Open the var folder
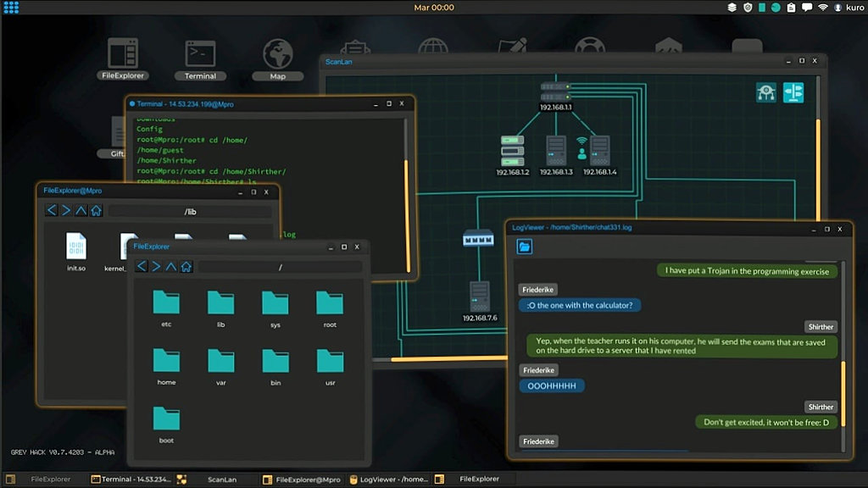Viewport: 868px width, 488px height. point(221,366)
